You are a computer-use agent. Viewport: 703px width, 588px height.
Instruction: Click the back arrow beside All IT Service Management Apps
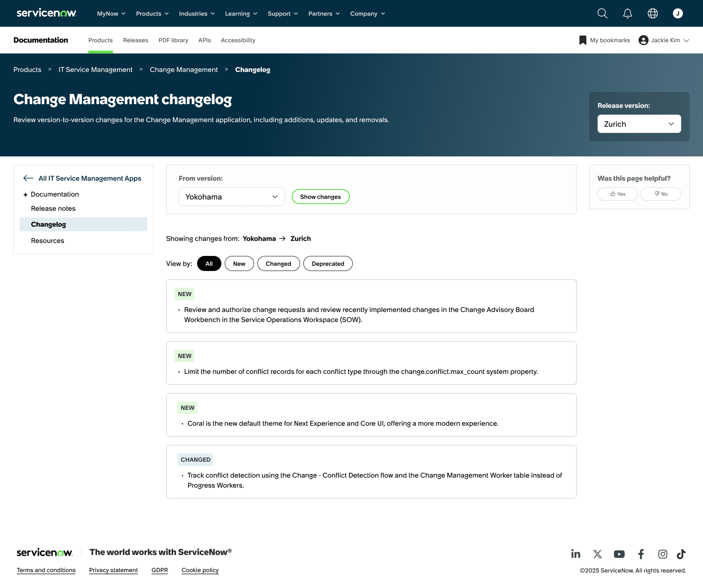28,178
